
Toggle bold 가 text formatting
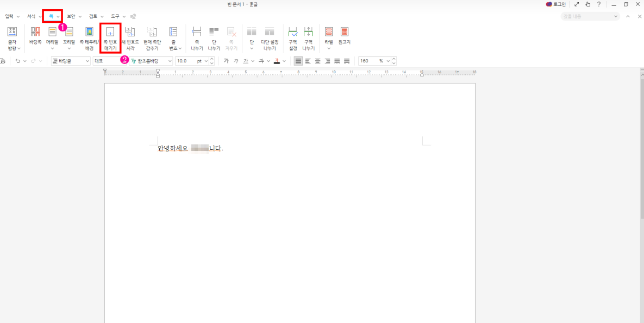click(x=226, y=61)
